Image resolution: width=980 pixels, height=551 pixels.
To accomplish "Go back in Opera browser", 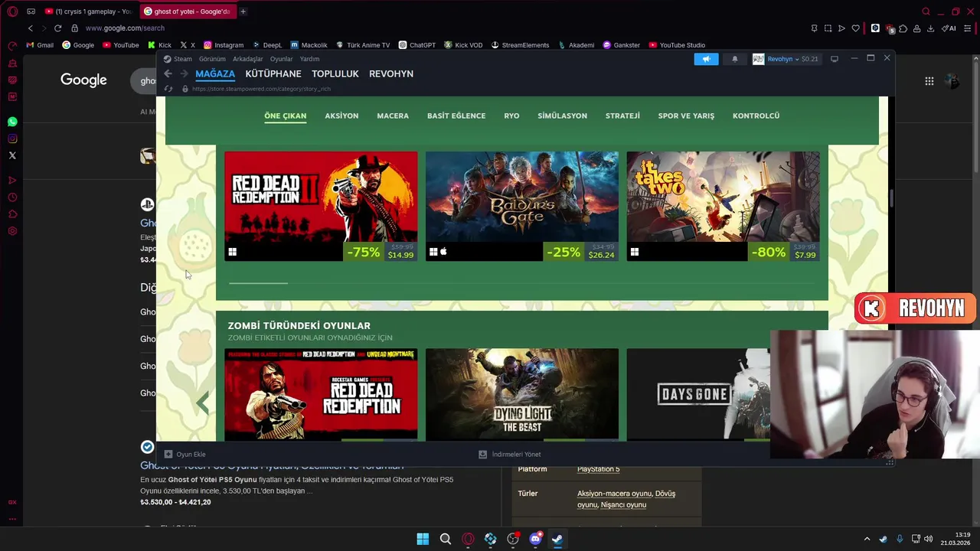I will tap(30, 28).
